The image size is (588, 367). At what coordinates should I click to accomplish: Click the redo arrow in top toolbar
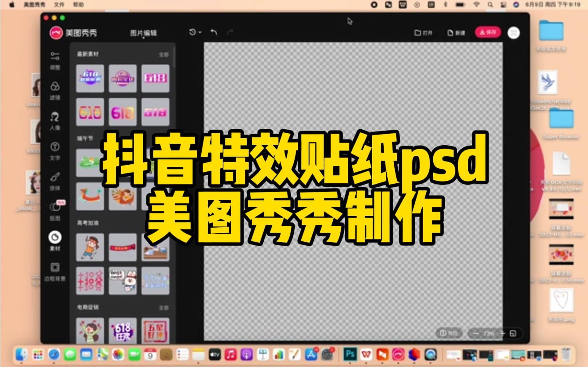tap(230, 32)
